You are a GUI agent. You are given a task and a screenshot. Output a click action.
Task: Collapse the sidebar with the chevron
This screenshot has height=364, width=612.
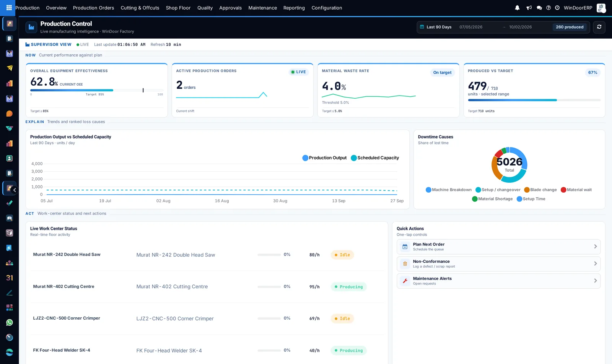[x=15, y=190]
